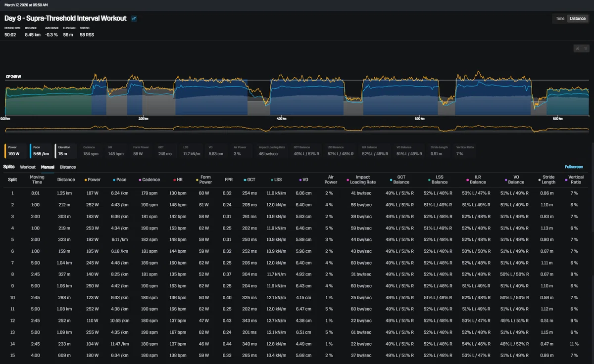Screen dimensions: 594x364
Task: Select the scissors crop tool above the chart
Action: point(578,48)
